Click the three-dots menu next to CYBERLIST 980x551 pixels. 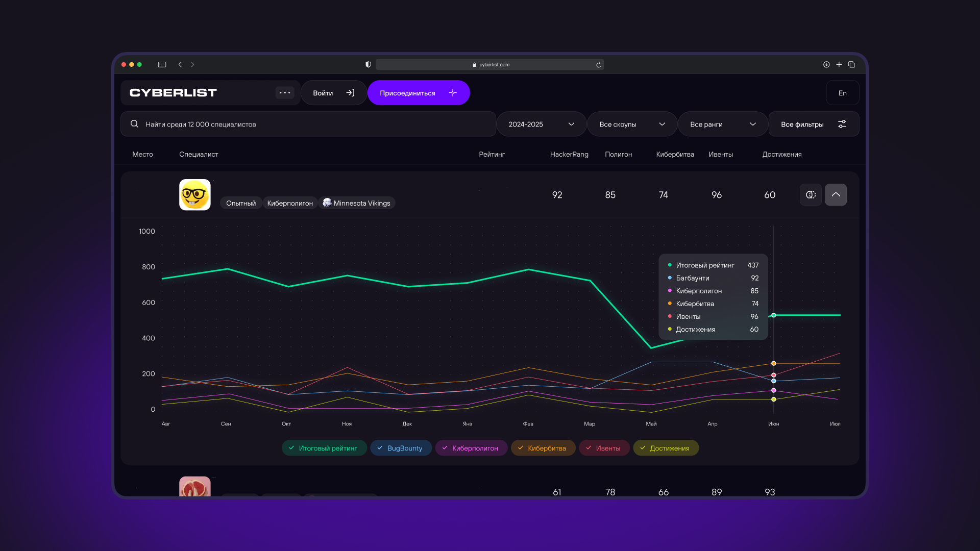point(285,93)
